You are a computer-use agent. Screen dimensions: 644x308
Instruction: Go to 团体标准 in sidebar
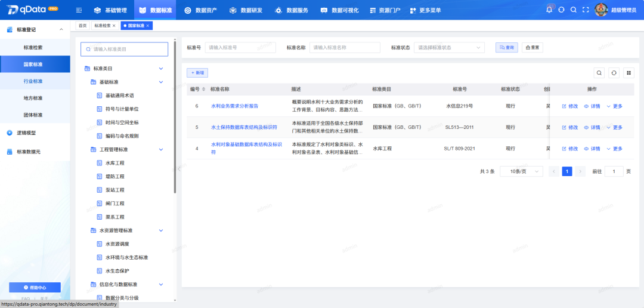point(33,115)
